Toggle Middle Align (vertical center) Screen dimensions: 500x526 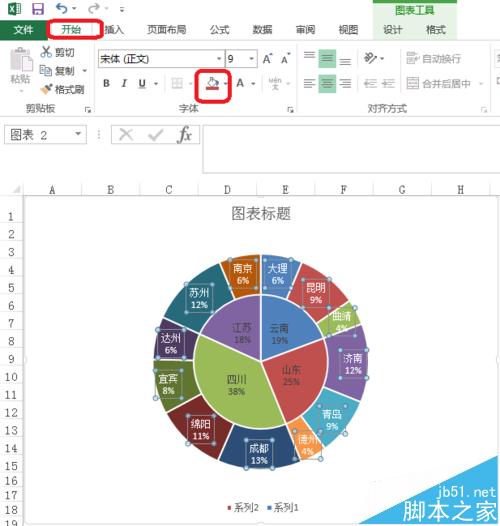click(x=327, y=59)
